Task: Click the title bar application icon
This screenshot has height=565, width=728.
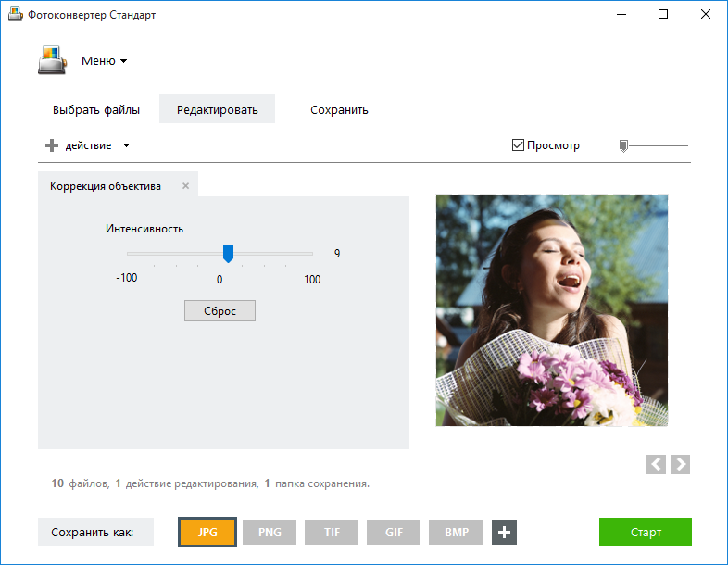Action: point(16,15)
